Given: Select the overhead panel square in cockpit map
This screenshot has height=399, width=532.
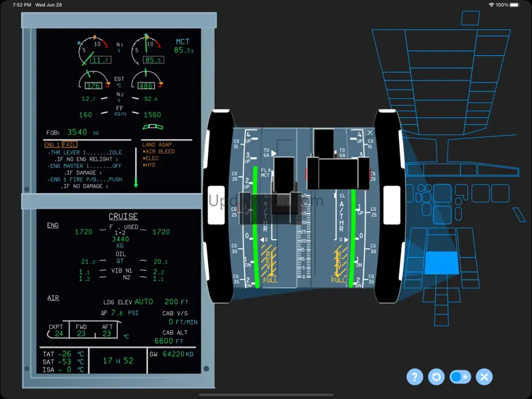Looking at the screenshot, I should pos(470,18).
